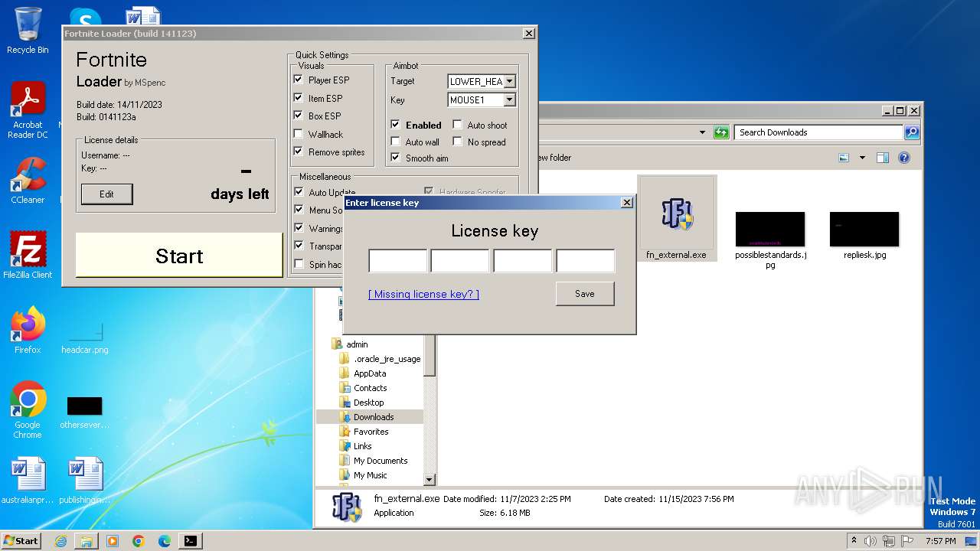
Task: Open the aimbot Key dropdown
Action: [x=510, y=99]
